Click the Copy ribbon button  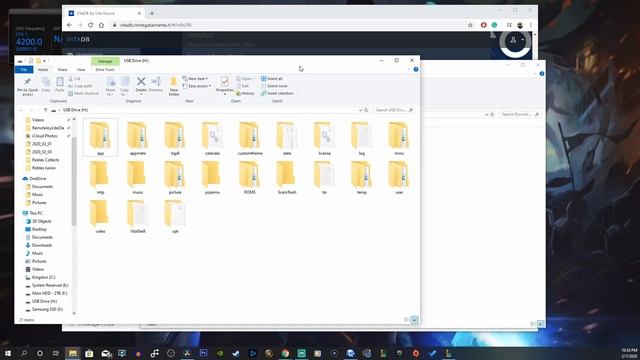[46, 84]
